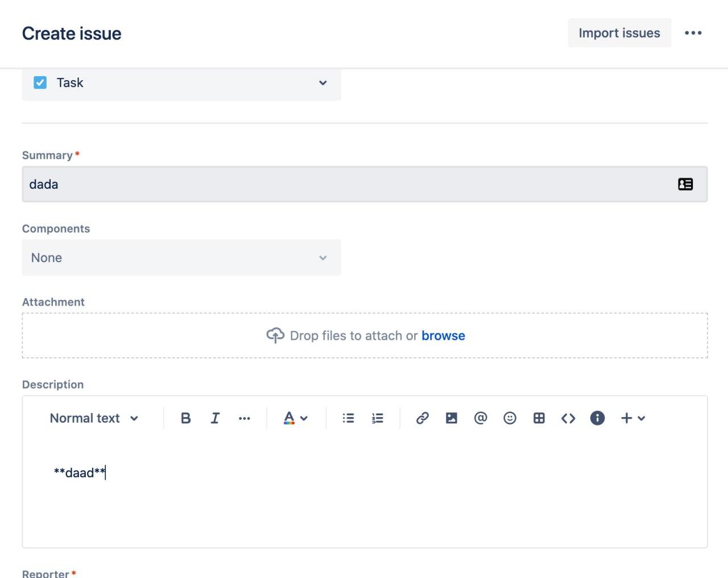Click the Import issues button

tap(619, 33)
